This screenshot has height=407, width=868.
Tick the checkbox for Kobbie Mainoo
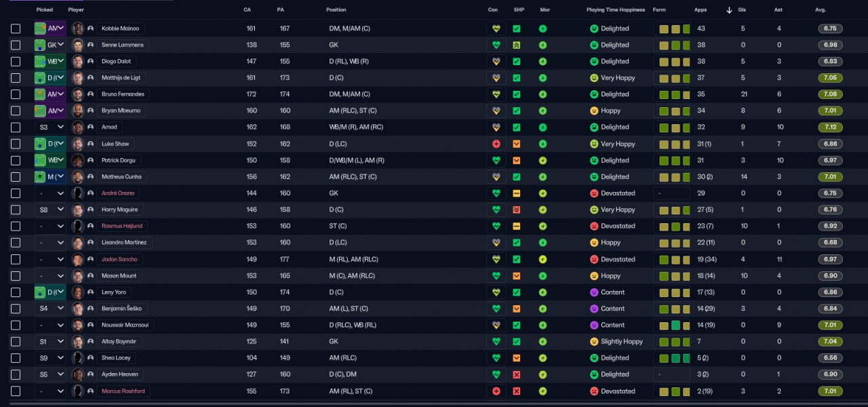pyautogui.click(x=16, y=28)
